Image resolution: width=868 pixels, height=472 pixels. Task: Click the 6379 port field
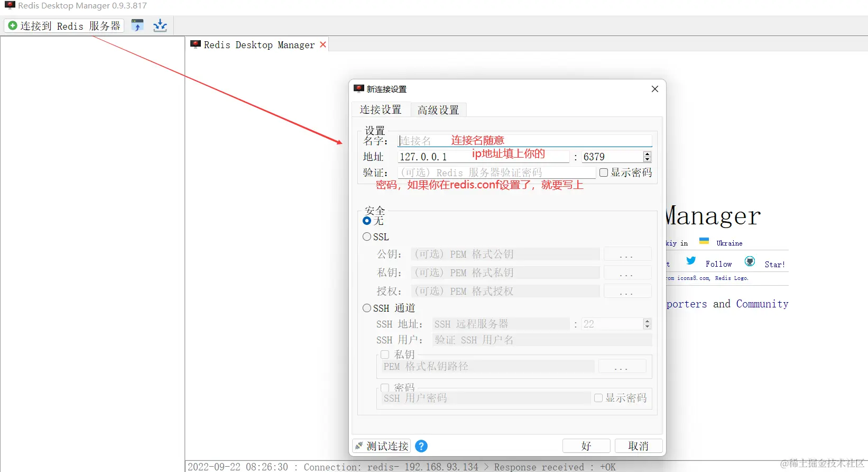click(x=612, y=157)
